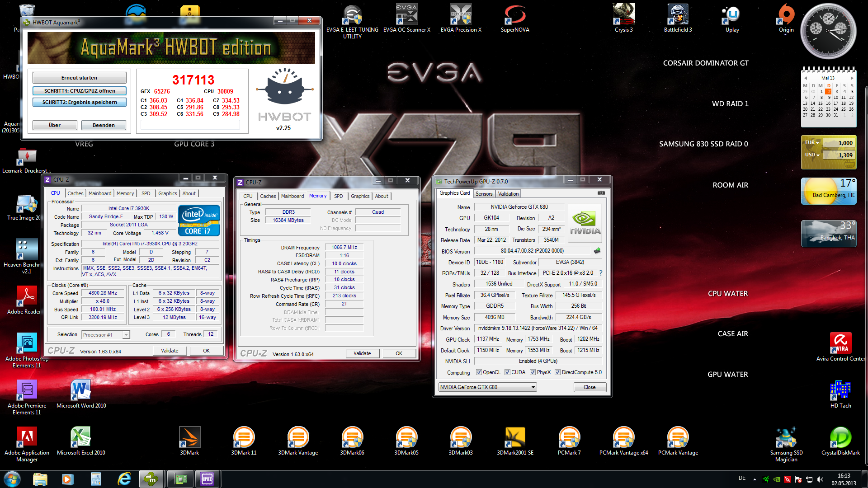Switch to Validation tab in GPU-Z
Screen dimensions: 868x488
point(509,194)
